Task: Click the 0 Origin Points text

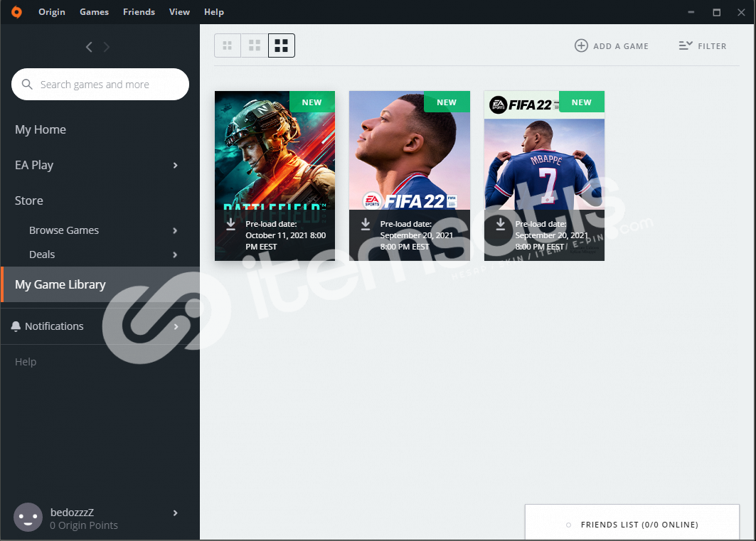Action: (x=84, y=525)
